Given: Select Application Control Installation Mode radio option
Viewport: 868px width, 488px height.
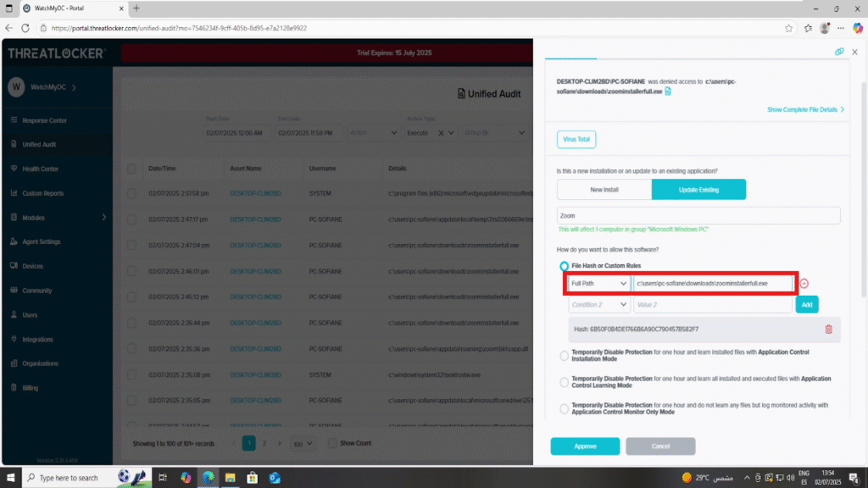Looking at the screenshot, I should [564, 356].
